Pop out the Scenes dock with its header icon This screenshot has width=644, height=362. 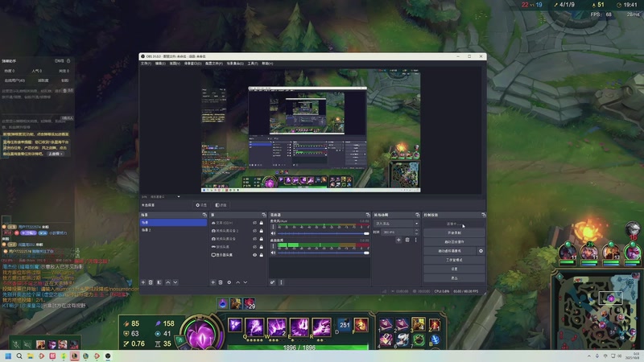coord(204,215)
